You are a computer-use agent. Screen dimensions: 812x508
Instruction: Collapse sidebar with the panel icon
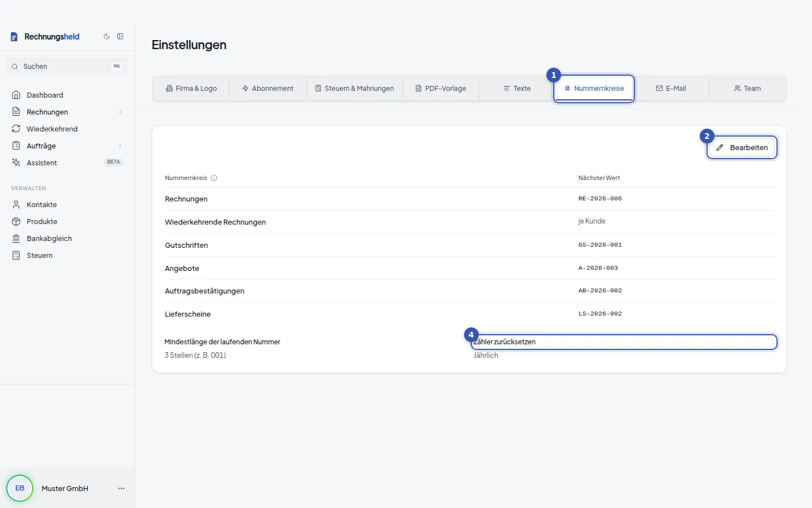point(120,37)
